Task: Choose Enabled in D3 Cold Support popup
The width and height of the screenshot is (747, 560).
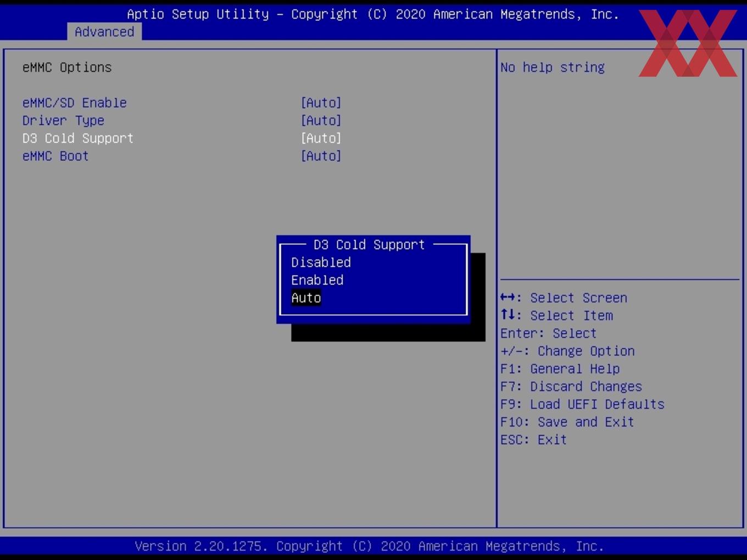Action: pos(317,280)
